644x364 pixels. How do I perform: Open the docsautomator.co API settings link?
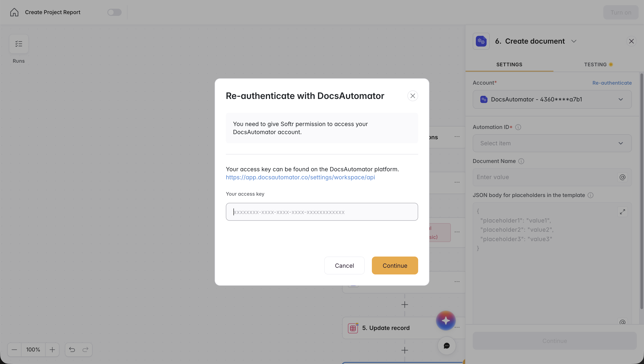tap(300, 177)
